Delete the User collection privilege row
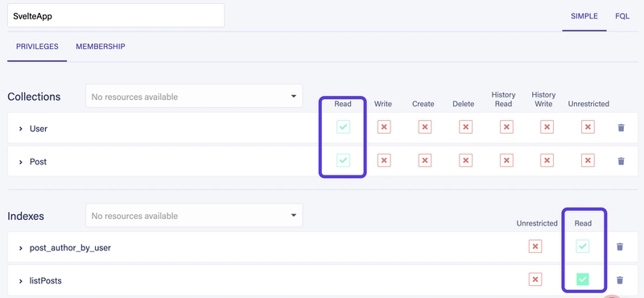The width and height of the screenshot is (644, 298). pyautogui.click(x=621, y=128)
